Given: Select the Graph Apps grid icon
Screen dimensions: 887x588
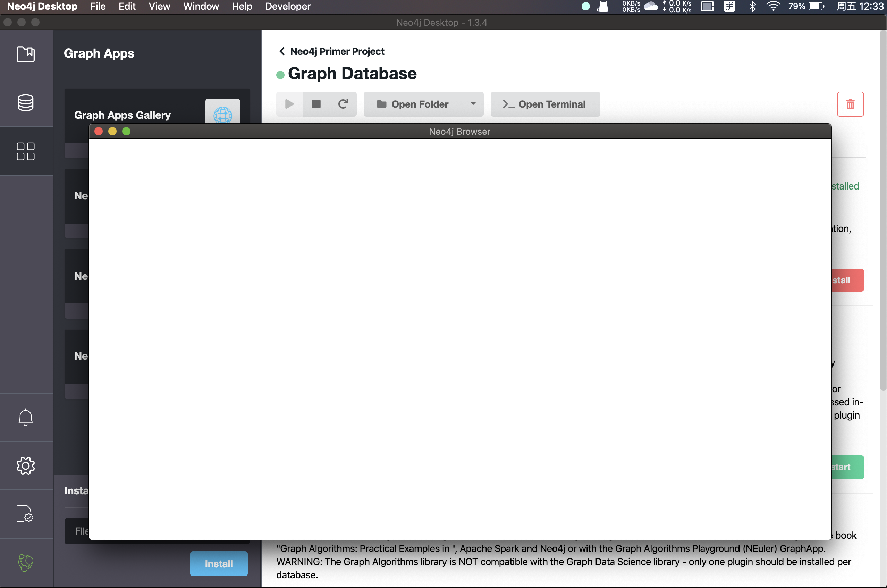Looking at the screenshot, I should (x=25, y=151).
